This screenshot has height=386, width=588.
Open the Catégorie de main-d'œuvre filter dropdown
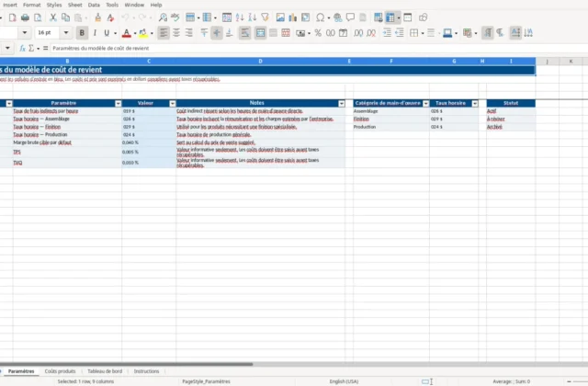[x=425, y=104]
